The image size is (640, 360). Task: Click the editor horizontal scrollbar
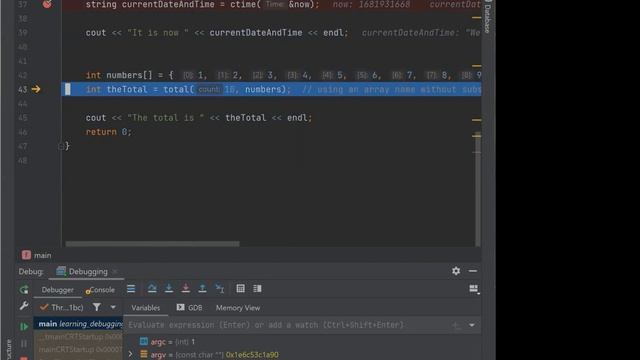152,244
